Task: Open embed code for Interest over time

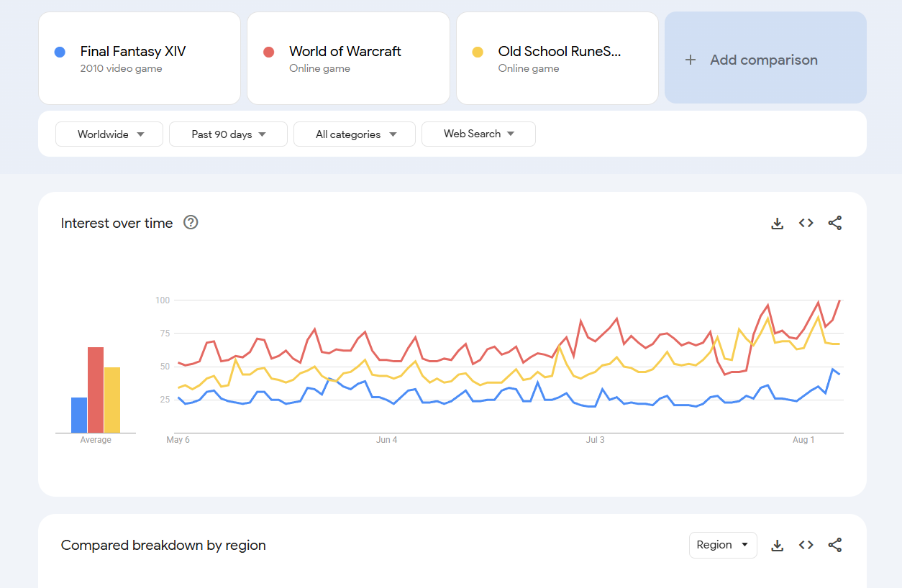Action: pyautogui.click(x=806, y=224)
